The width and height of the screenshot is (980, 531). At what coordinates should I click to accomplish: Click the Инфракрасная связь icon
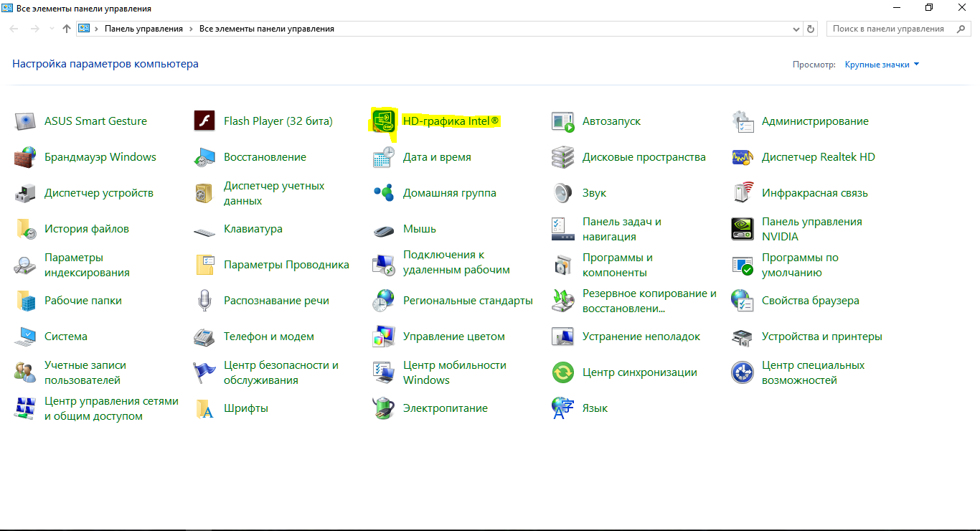tap(743, 193)
